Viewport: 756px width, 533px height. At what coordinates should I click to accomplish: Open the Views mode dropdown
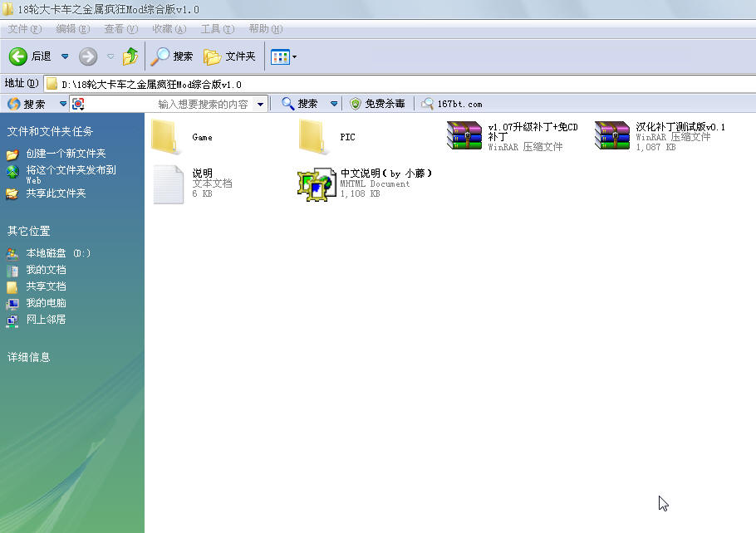click(x=294, y=57)
